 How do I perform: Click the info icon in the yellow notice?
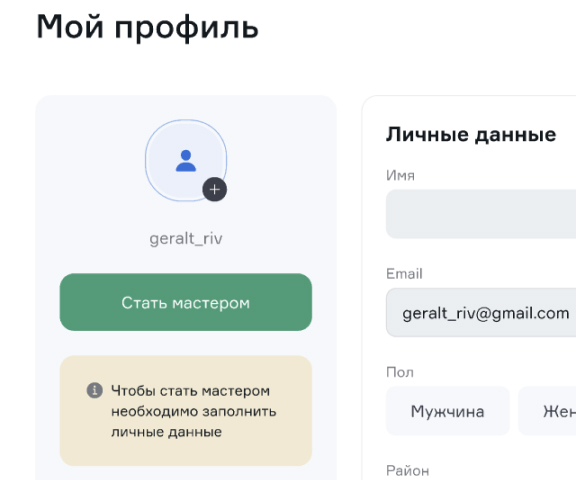click(x=94, y=390)
